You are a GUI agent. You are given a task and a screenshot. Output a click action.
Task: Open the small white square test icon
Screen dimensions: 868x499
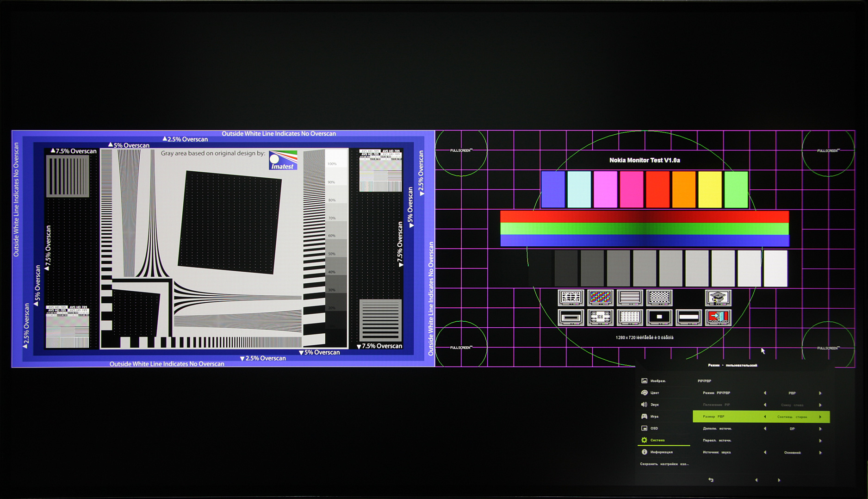coord(659,318)
